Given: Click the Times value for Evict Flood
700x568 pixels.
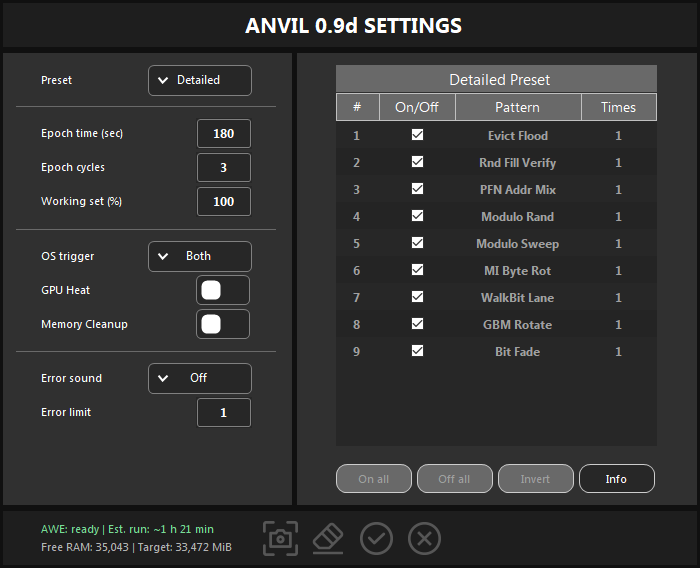Looking at the screenshot, I should 618,136.
